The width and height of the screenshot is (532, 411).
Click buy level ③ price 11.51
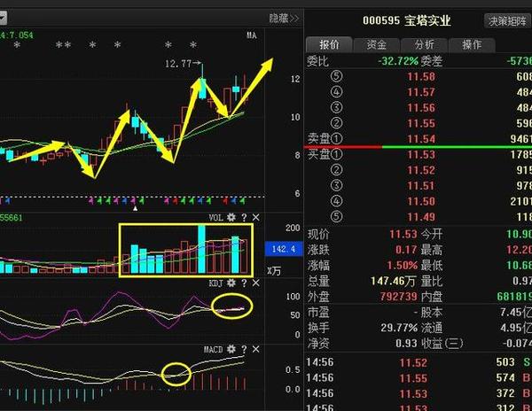421,186
